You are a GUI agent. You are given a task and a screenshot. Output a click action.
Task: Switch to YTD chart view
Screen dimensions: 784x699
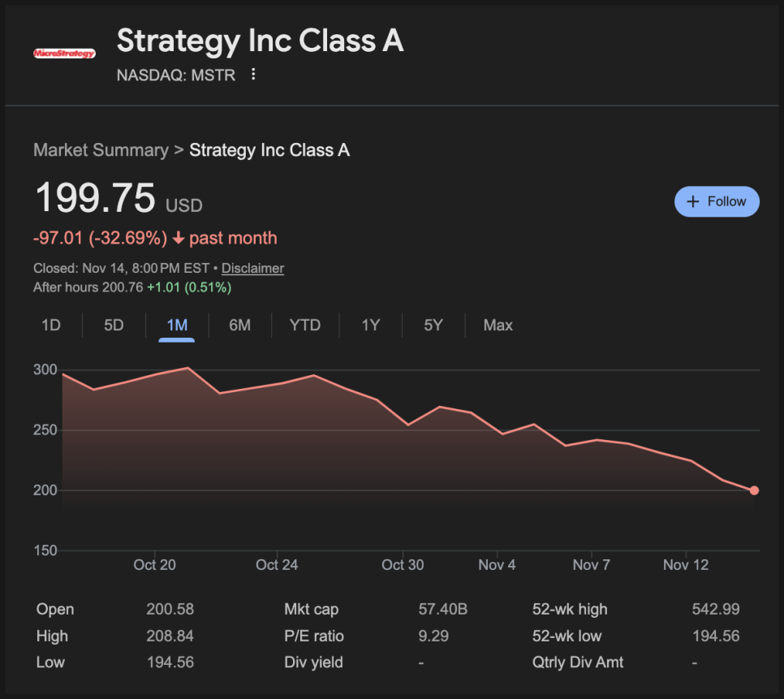305,326
